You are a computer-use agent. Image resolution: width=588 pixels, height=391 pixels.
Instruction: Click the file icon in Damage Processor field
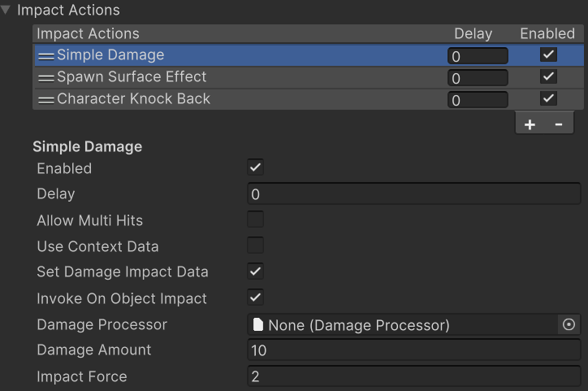click(x=258, y=325)
